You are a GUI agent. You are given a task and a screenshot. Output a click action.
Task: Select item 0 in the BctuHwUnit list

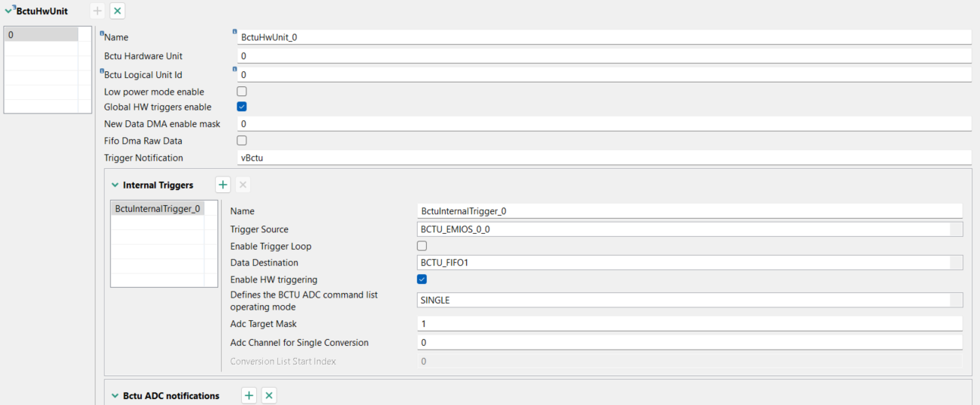tap(42, 35)
